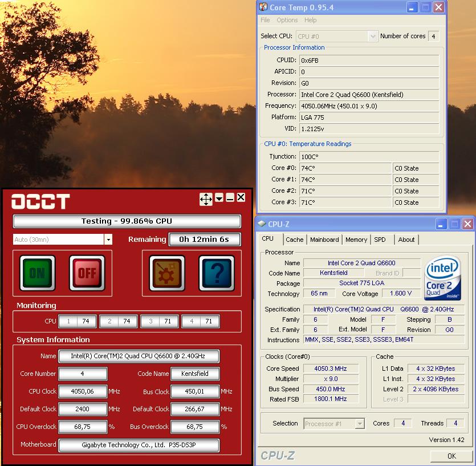
Task: Click the Core Temp title bar icon
Action: [263, 7]
